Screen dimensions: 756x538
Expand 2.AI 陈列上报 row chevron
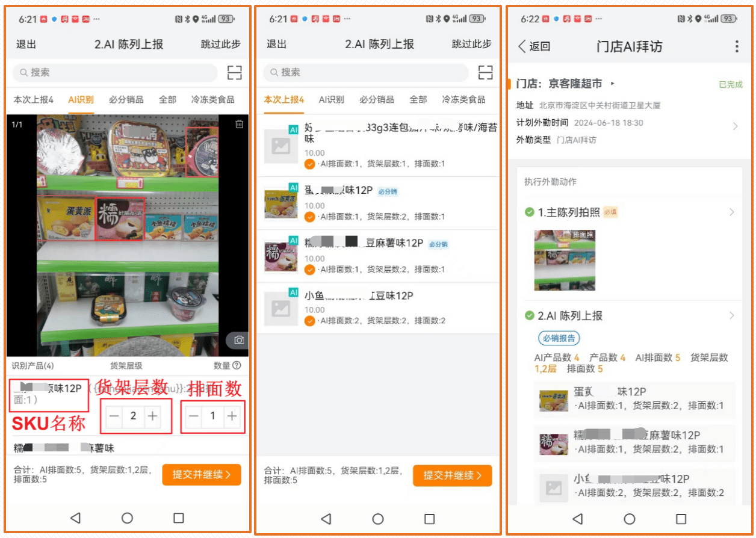(x=732, y=315)
